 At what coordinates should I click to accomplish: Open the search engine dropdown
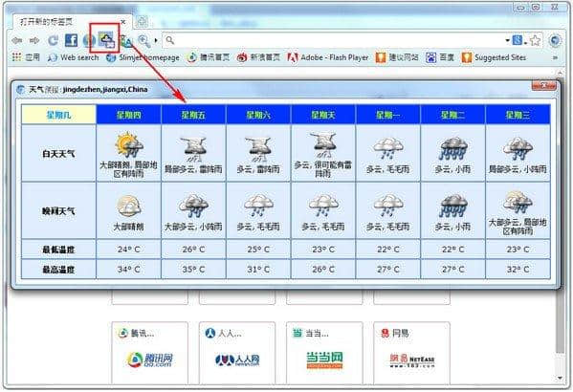tap(518, 40)
